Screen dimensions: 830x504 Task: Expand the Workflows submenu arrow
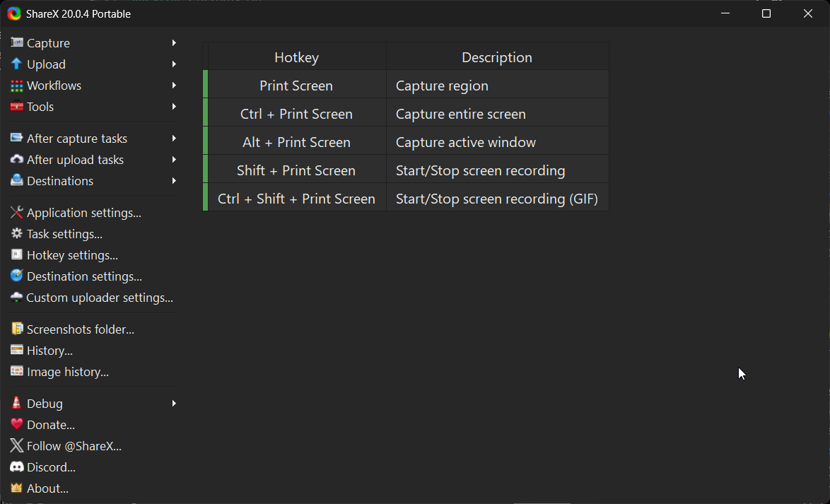coord(174,86)
